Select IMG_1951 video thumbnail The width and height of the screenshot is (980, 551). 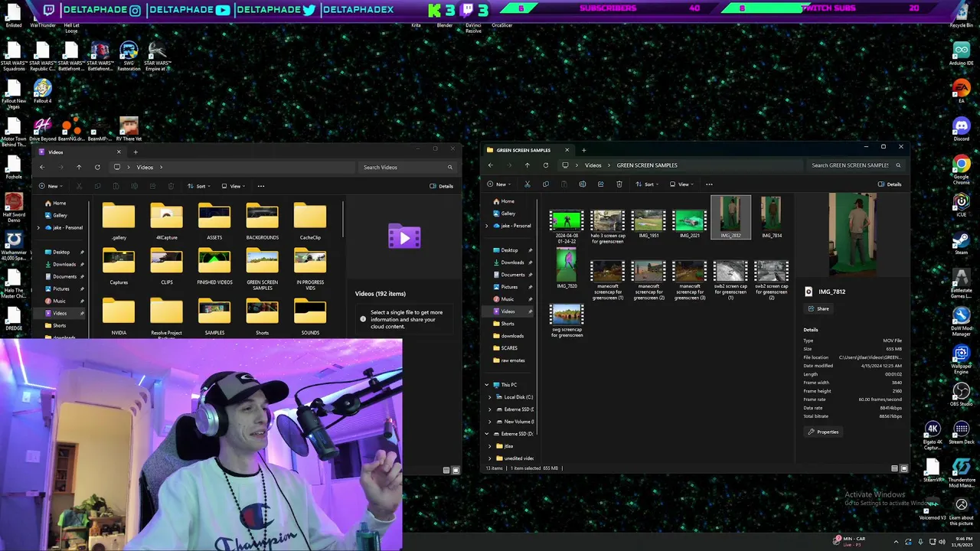pos(648,223)
